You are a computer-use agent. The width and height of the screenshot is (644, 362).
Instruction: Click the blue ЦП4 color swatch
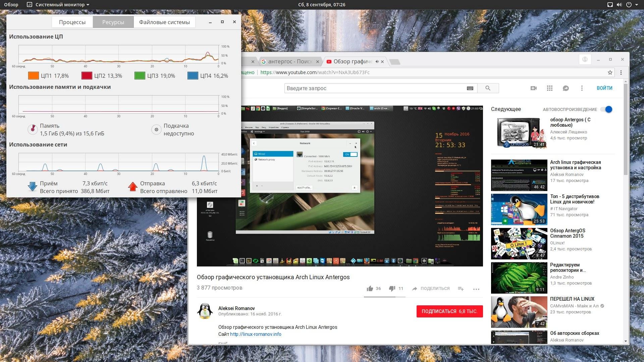tap(193, 76)
